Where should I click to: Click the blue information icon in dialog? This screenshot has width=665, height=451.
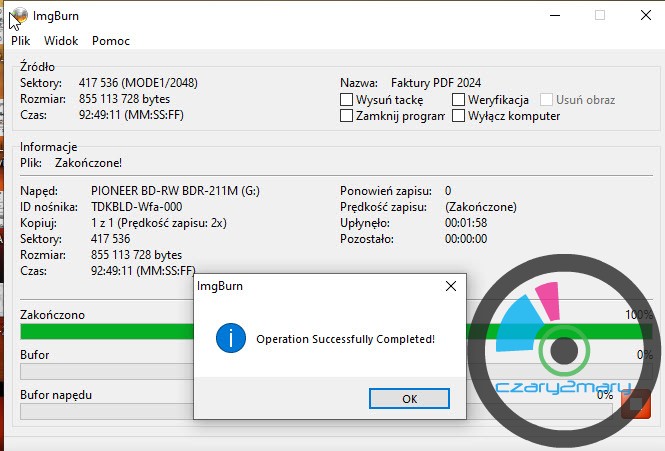coord(231,338)
